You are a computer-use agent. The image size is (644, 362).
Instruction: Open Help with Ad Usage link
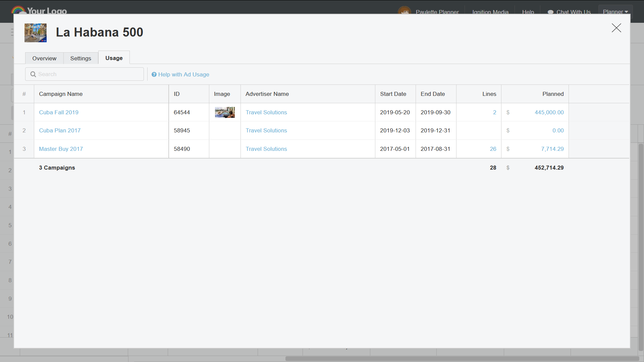183,74
